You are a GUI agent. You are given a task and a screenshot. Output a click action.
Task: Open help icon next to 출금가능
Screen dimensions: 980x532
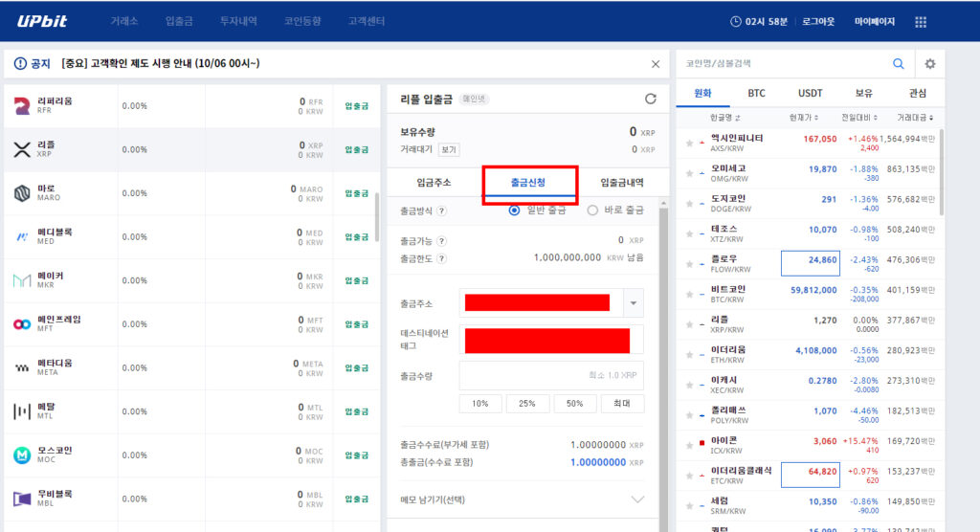point(441,241)
